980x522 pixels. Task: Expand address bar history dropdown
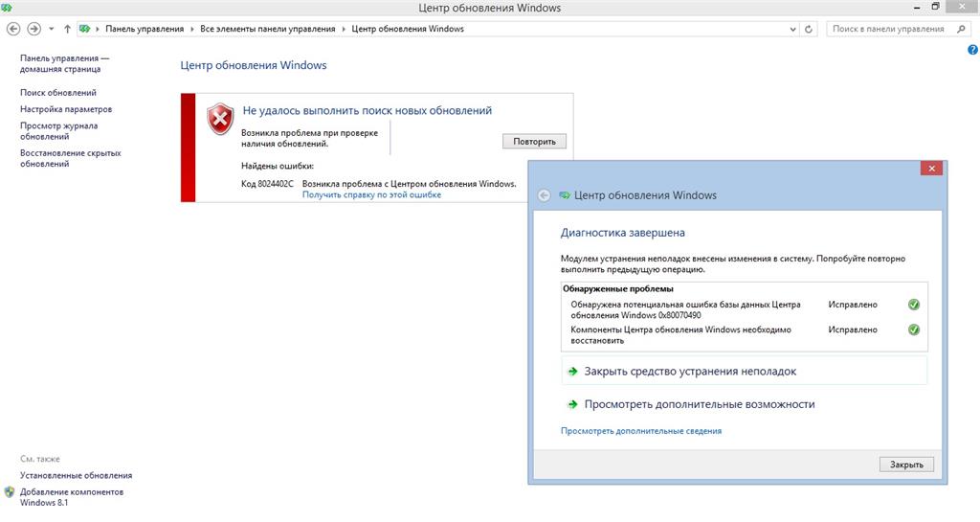[x=792, y=29]
